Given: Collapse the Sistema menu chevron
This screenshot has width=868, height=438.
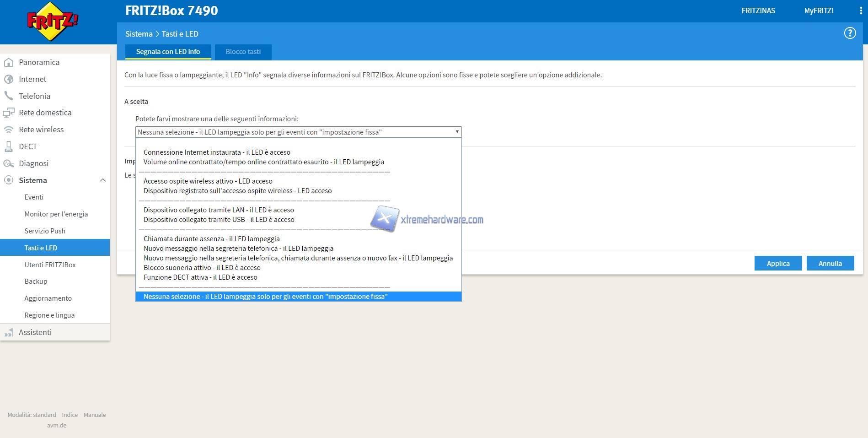Looking at the screenshot, I should pyautogui.click(x=103, y=180).
